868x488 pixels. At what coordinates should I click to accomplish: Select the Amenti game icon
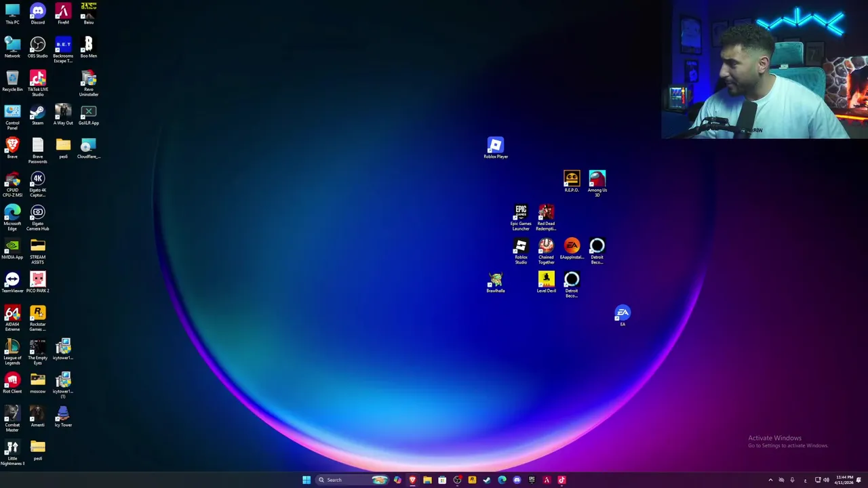[37, 417]
